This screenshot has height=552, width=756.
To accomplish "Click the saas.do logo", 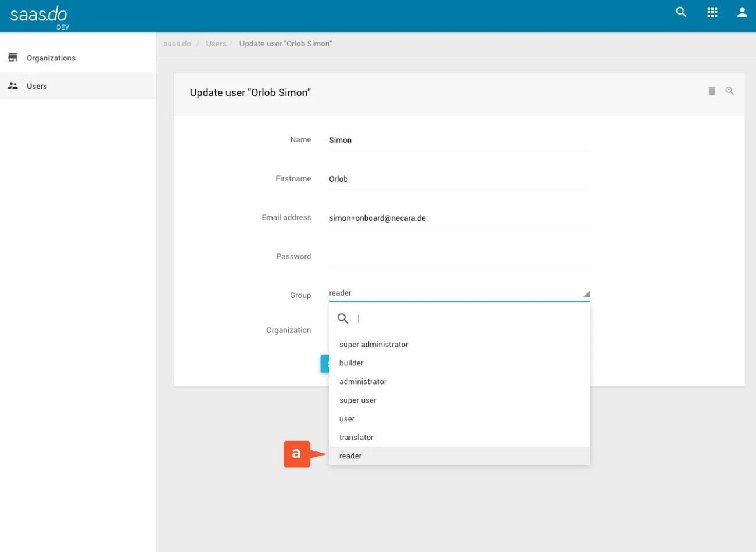I will (x=39, y=15).
